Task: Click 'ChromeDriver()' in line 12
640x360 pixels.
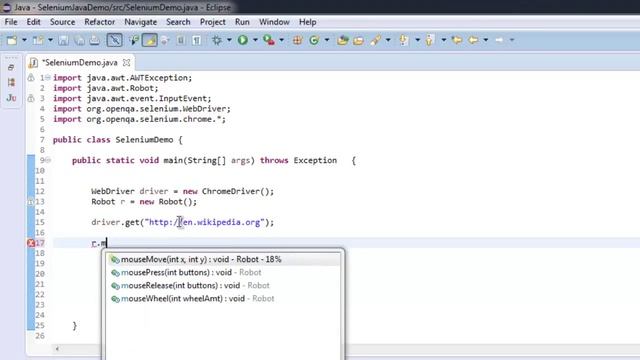Action: click(x=236, y=191)
